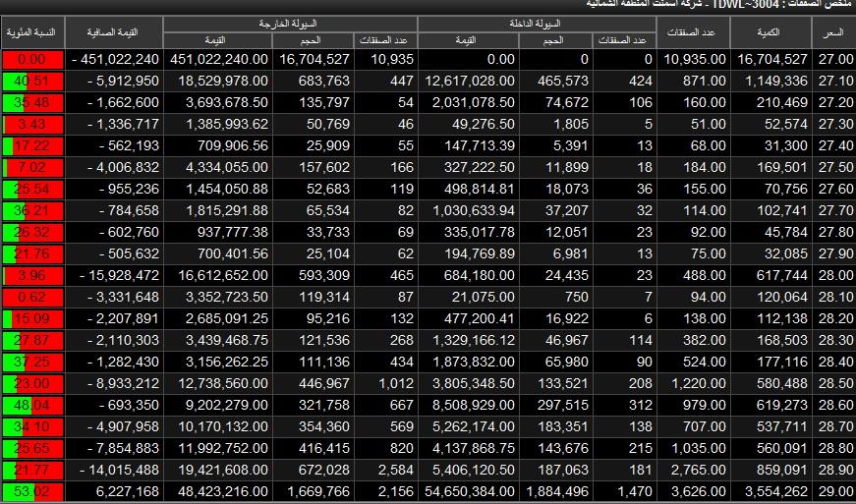The image size is (856, 504).
Task: Select price cell 28.10
Action: coord(834,297)
